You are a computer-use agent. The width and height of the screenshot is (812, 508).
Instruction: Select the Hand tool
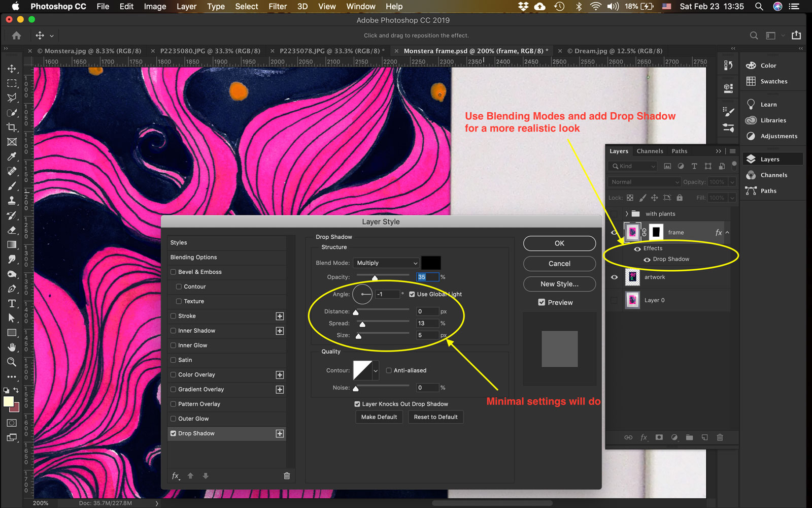[x=12, y=347]
